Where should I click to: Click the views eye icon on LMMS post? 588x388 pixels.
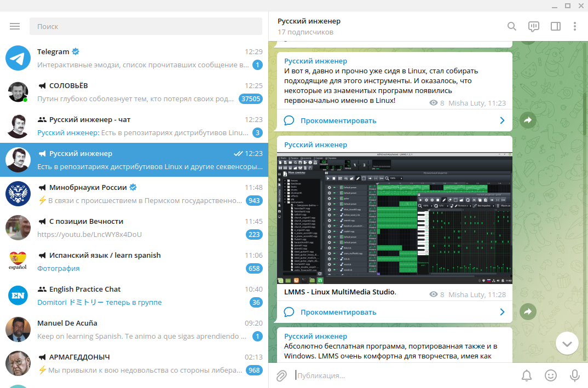(x=434, y=294)
